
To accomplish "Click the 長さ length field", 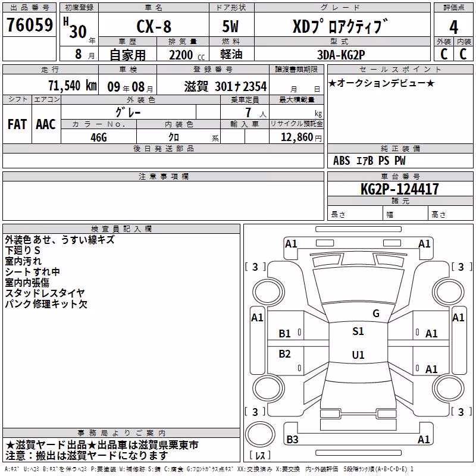I will tap(355, 214).
